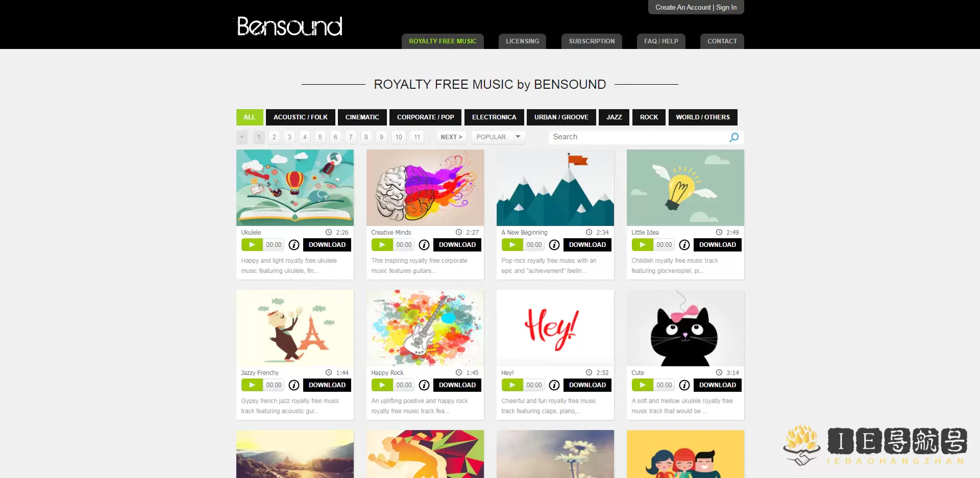Play the Jazzy Frenchy track
Screen dimensions: 980x478
tap(252, 385)
